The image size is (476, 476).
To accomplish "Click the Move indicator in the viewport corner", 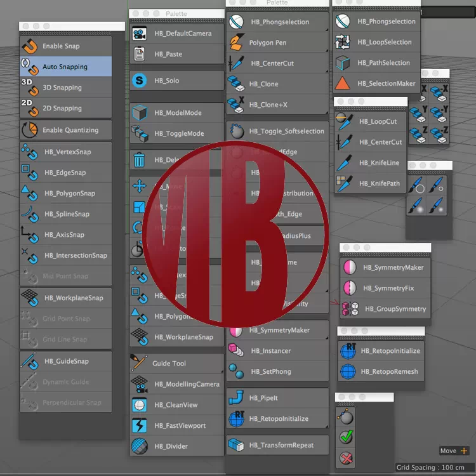I will tap(453, 451).
